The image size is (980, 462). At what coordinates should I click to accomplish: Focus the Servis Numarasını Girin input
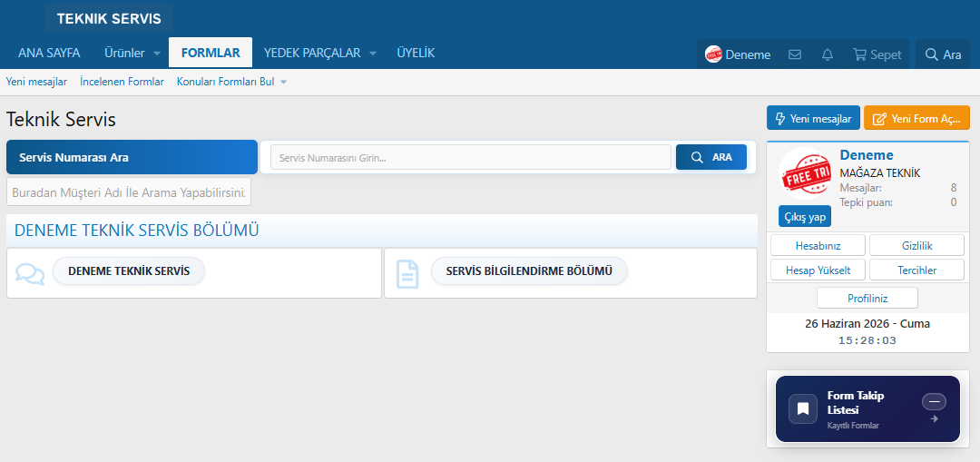pyautogui.click(x=471, y=158)
